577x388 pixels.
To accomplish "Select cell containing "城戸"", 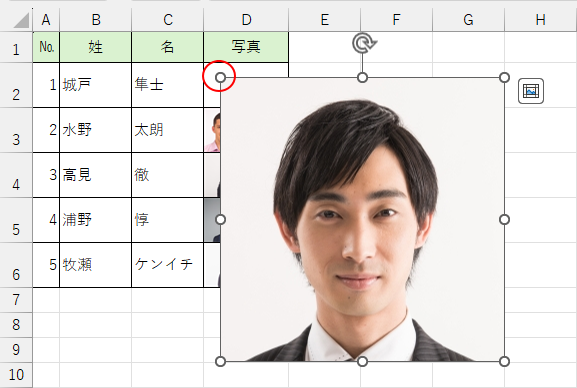I will pyautogui.click(x=95, y=85).
